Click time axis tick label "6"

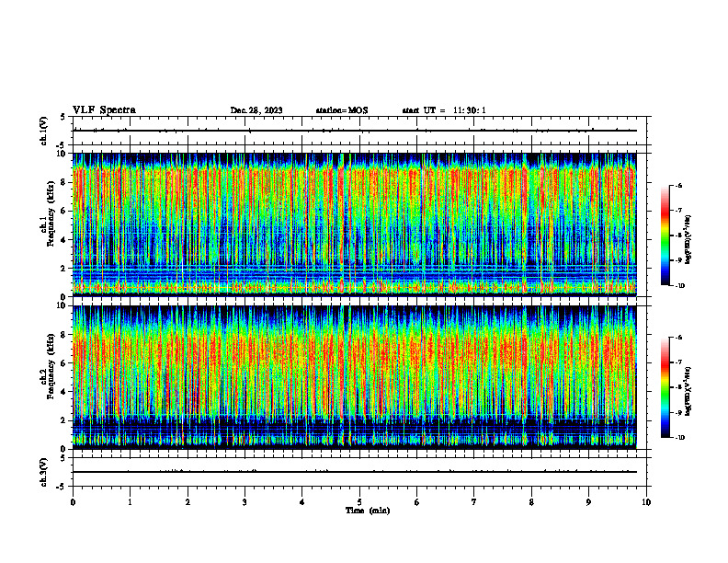coord(417,502)
